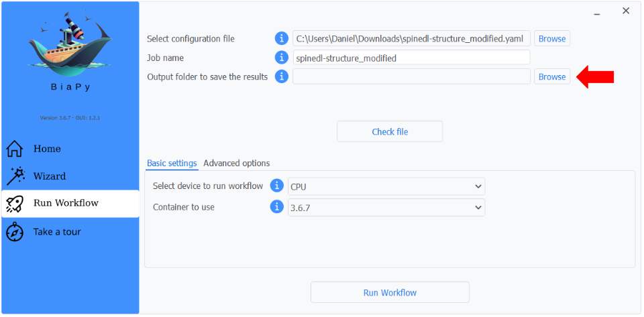The width and height of the screenshot is (644, 317).
Task: Click the Check file button
Action: tap(390, 131)
